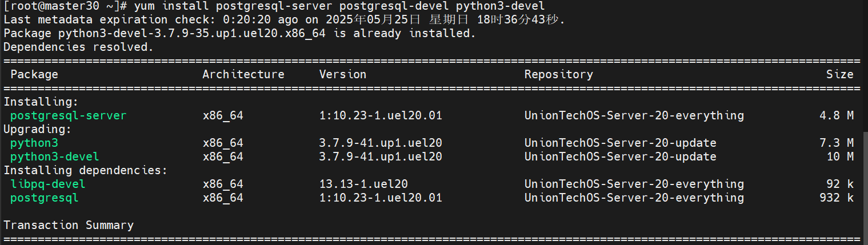Click the "Dependencies resolved." line
This screenshot has height=245, width=868.
(78, 47)
